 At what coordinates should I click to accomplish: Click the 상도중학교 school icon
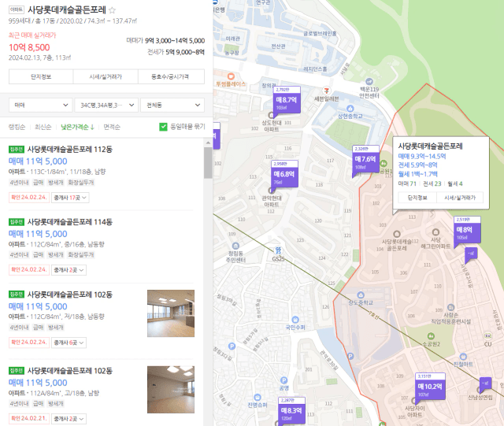click(x=361, y=294)
